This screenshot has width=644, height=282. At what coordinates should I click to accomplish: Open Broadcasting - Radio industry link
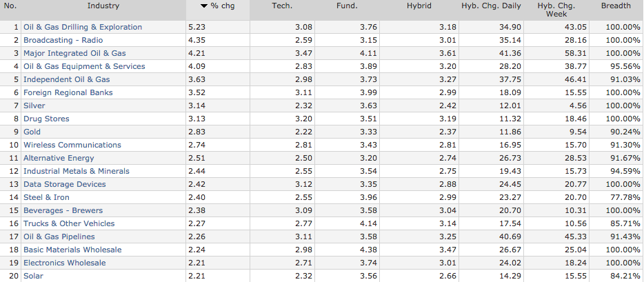pyautogui.click(x=63, y=40)
